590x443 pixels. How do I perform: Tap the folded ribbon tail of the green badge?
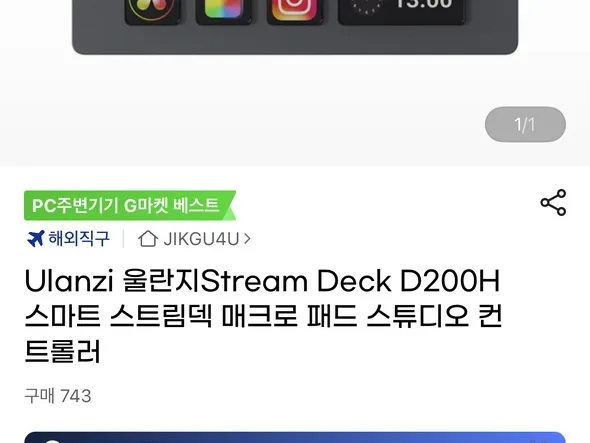pos(230,206)
